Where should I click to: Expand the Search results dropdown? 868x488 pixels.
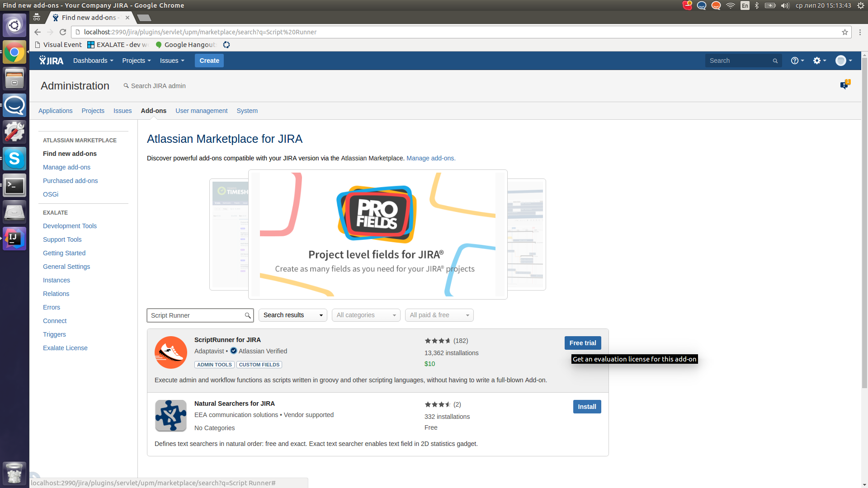click(x=292, y=315)
